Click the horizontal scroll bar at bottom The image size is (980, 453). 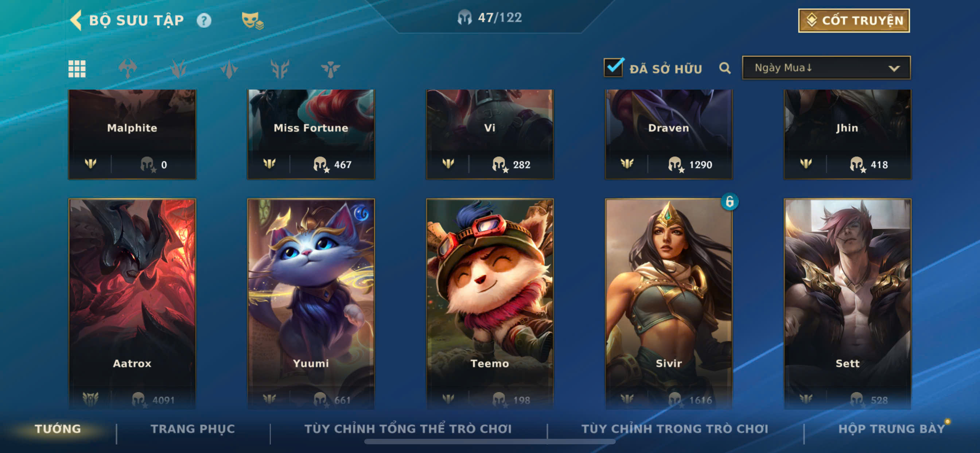coord(490,442)
